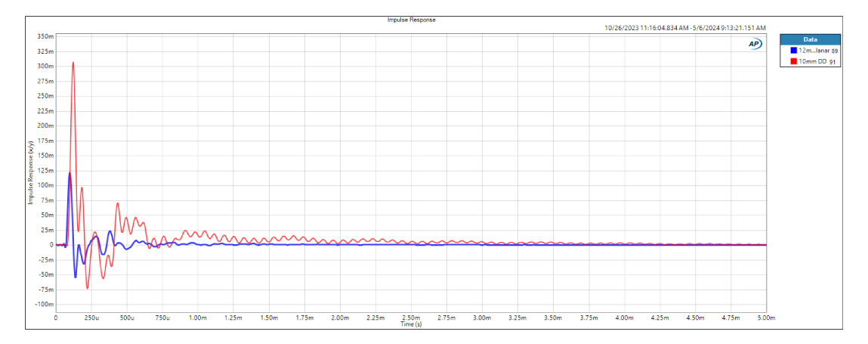The height and width of the screenshot is (344, 868).
Task: Click the 2.50m tick on the time axis
Action: point(411,318)
